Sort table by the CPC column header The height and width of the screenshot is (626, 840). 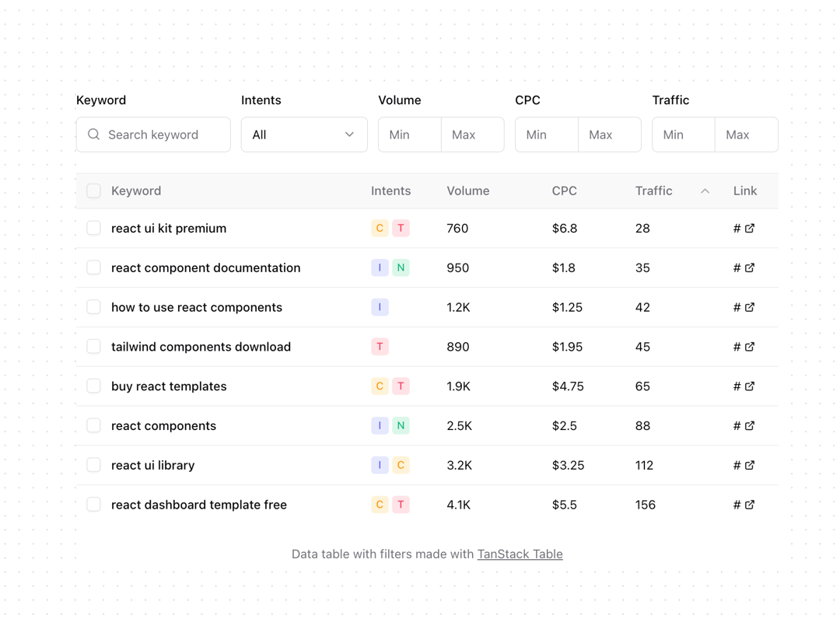coord(565,191)
